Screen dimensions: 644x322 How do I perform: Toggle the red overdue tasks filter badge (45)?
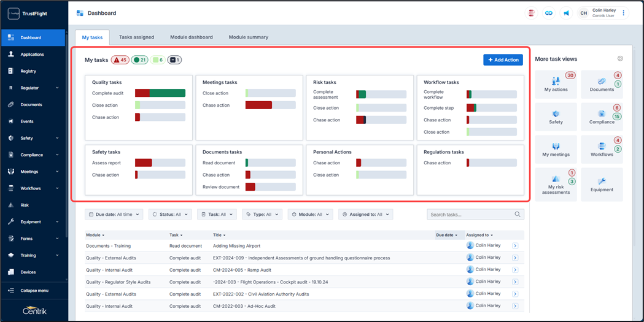(120, 60)
